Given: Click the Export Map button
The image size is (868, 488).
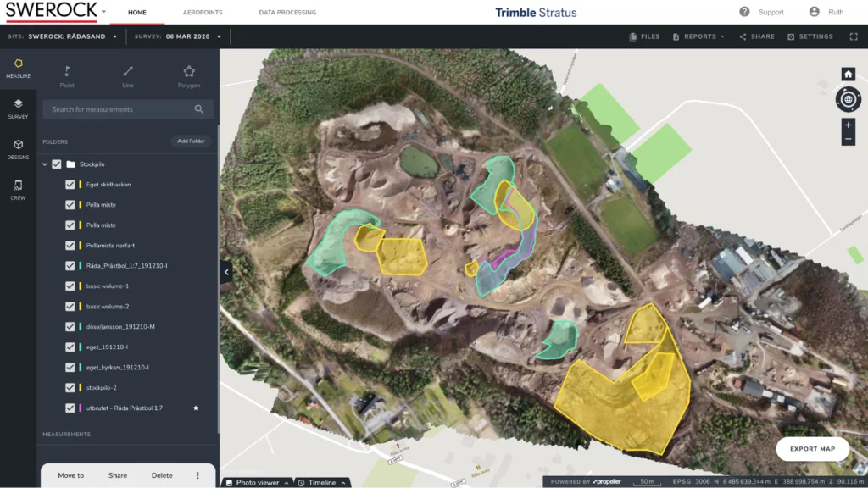Looking at the screenshot, I should [812, 449].
